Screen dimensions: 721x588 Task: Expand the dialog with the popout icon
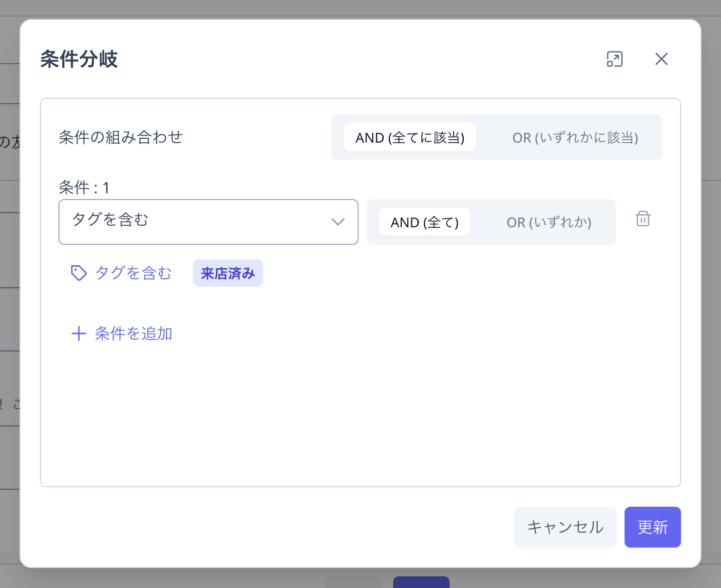[614, 59]
